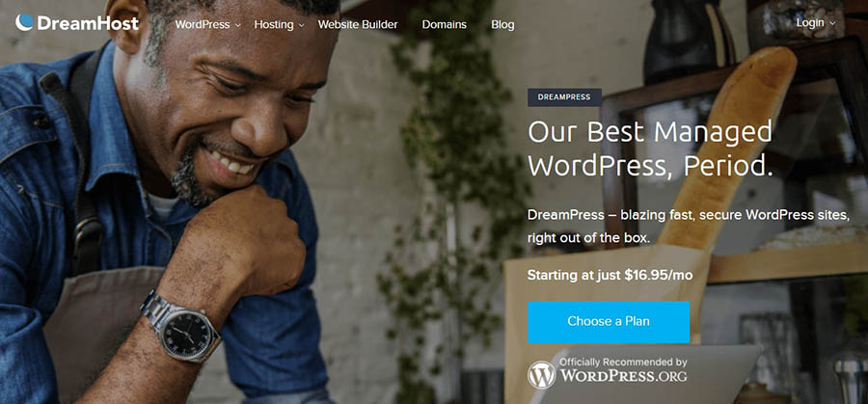
Task: Expand the Login dropdown arrow
Action: 832,24
